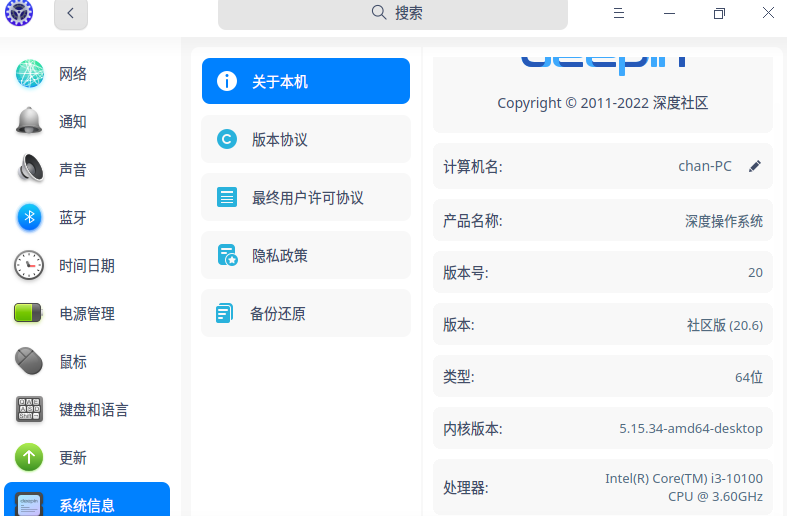This screenshot has width=787, height=516.
Task: Minimize the control center window
Action: 669,14
